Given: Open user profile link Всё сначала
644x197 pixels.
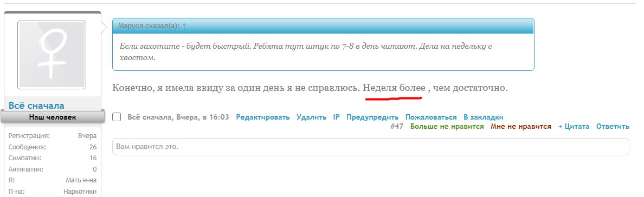Looking at the screenshot, I should click(x=36, y=106).
